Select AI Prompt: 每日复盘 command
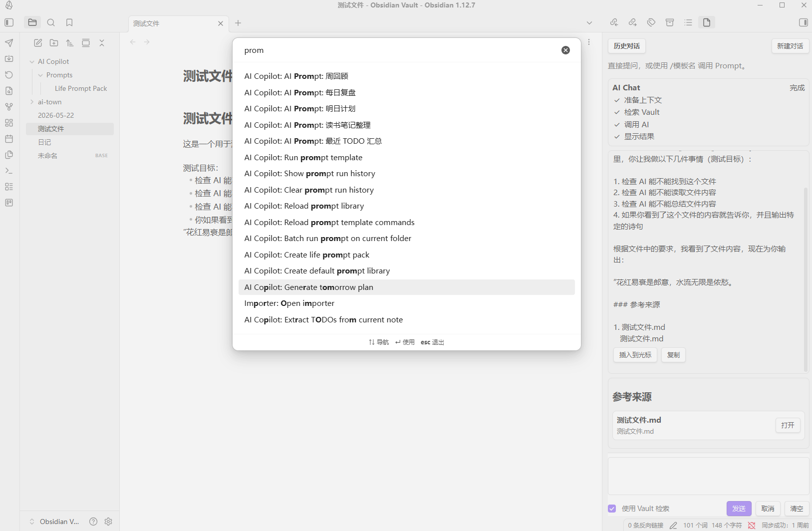812x531 pixels. (407, 92)
